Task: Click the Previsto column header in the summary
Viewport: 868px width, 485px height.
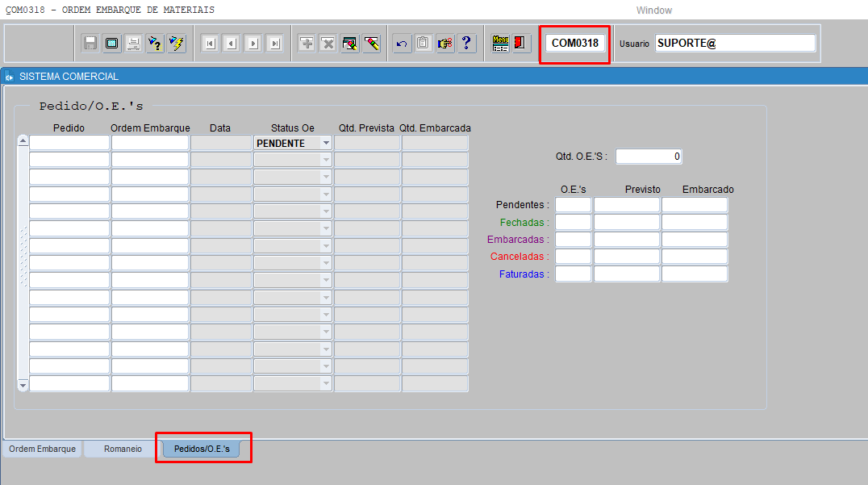Action: pos(643,190)
